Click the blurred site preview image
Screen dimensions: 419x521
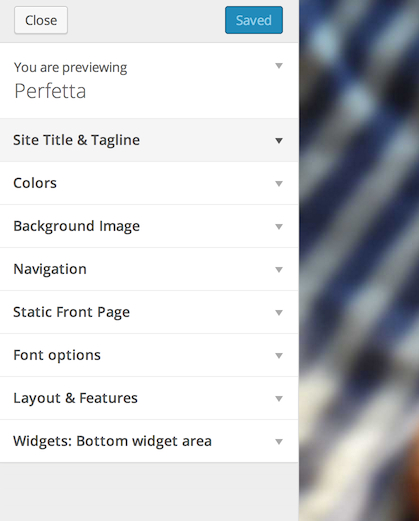[359, 260]
